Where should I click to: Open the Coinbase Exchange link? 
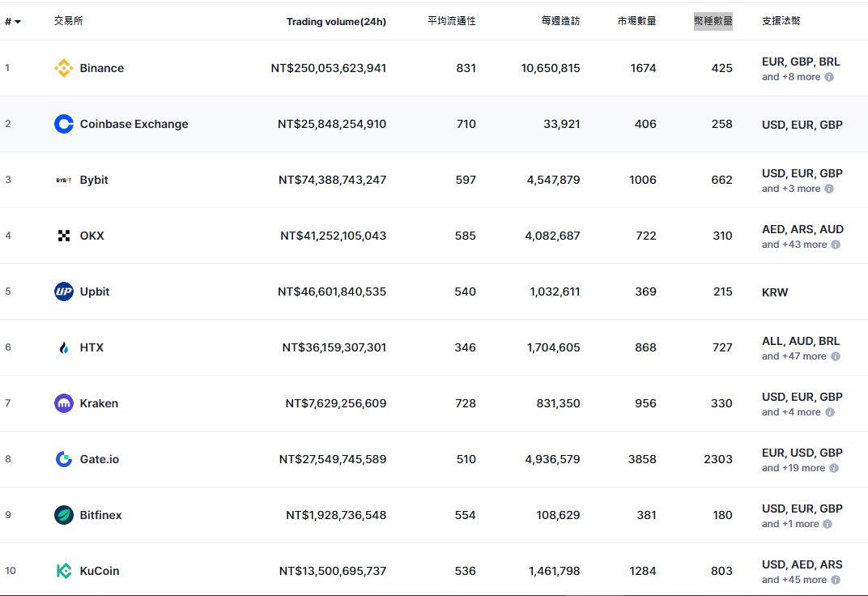point(134,124)
